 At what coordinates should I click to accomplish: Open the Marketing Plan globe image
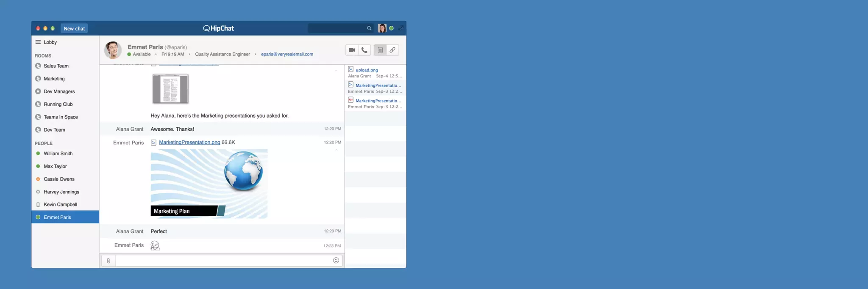pyautogui.click(x=209, y=184)
